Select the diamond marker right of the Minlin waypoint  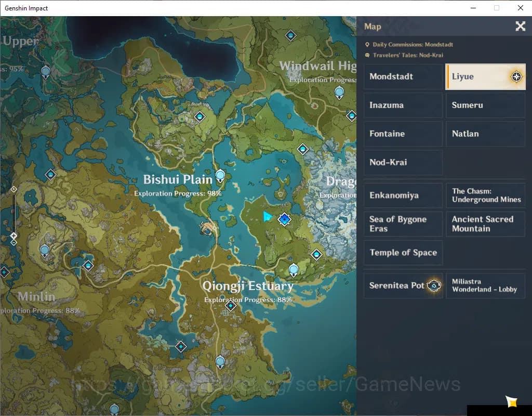tap(88, 265)
